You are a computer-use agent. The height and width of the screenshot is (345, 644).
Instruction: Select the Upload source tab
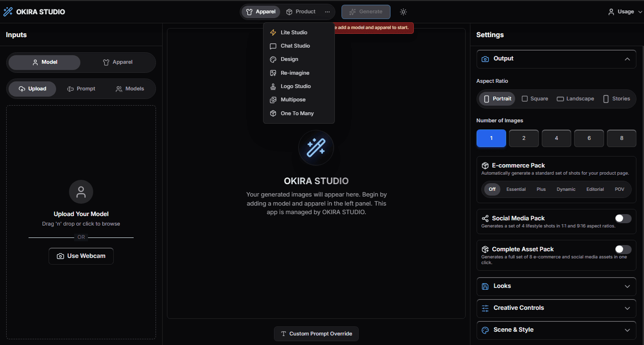[32, 89]
